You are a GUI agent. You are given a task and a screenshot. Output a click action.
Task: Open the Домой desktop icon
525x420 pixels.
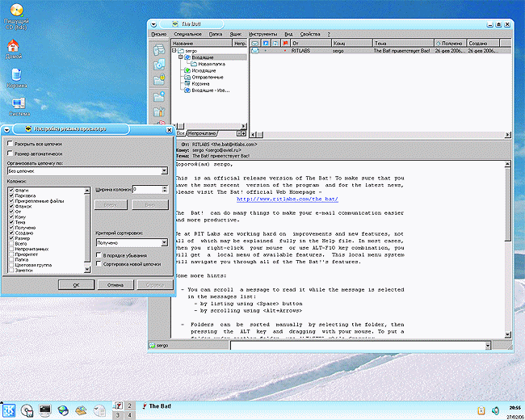point(14,45)
